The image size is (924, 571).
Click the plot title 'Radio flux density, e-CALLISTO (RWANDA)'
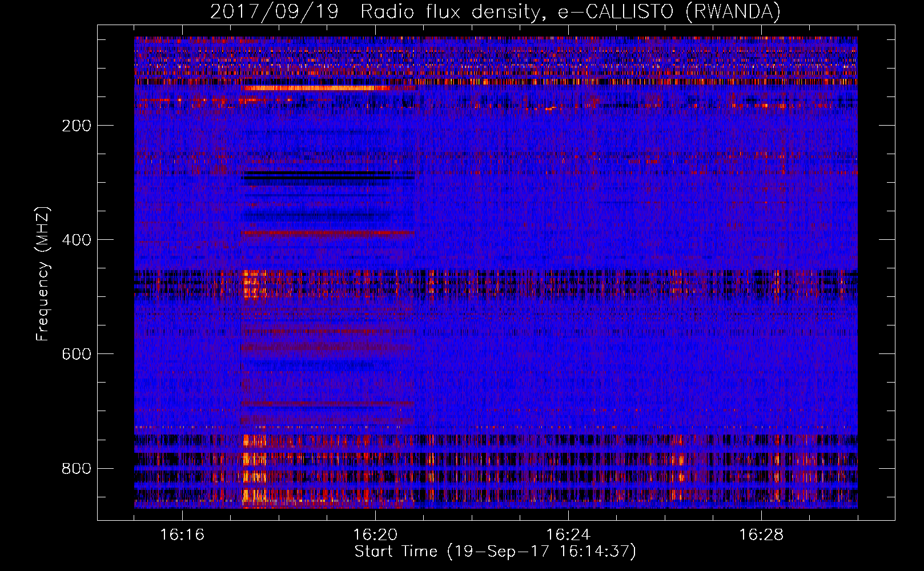coord(571,11)
